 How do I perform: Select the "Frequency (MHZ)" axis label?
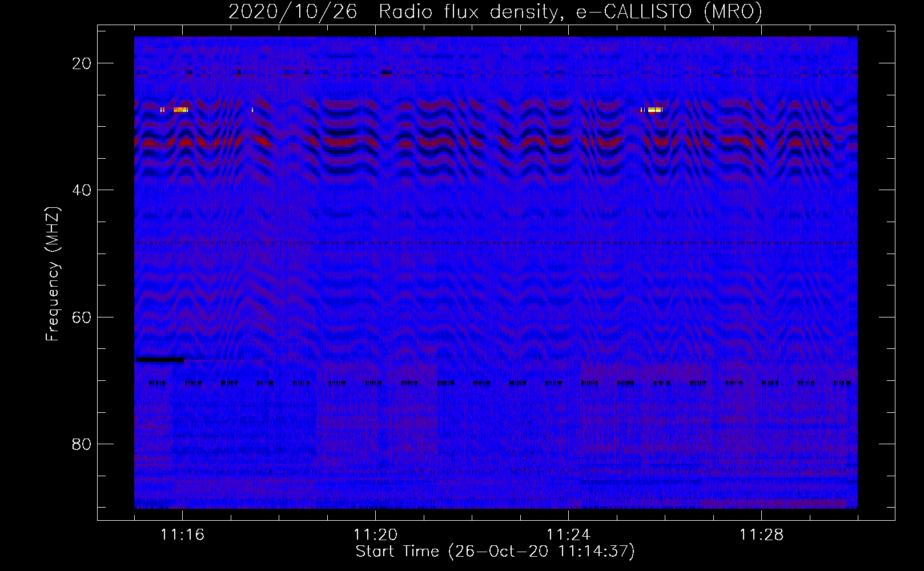point(53,274)
